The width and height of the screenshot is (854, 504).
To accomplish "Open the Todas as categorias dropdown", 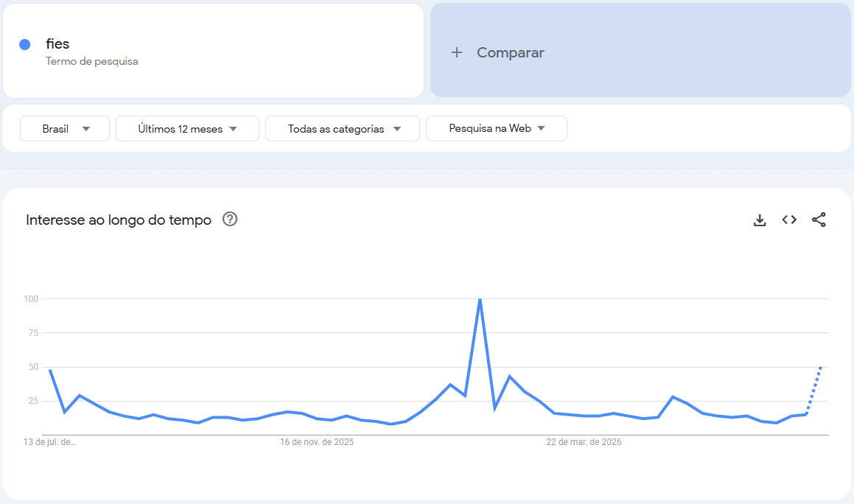I will coord(343,129).
